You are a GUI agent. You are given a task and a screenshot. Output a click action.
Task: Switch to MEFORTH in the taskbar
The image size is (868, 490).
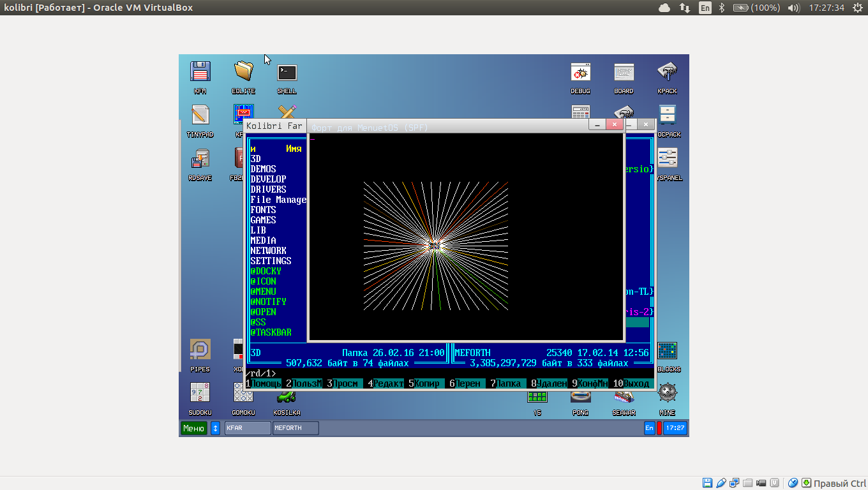coord(296,428)
